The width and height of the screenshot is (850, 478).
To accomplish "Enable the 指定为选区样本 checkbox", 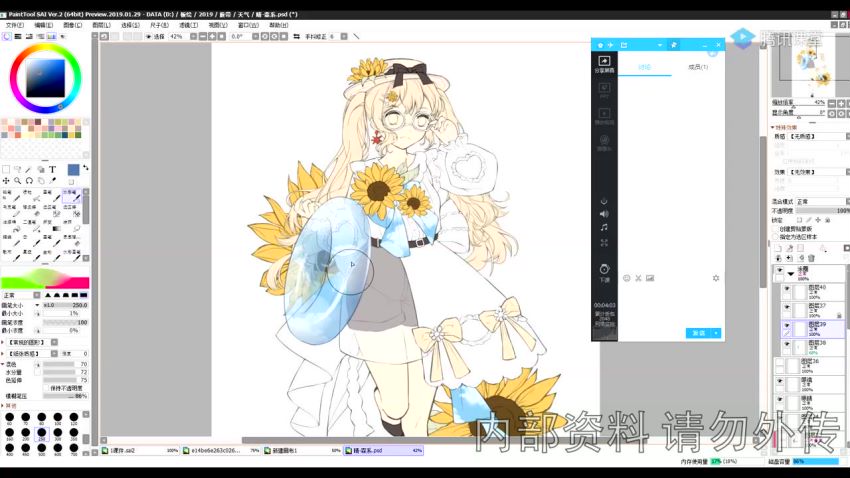I will pos(776,237).
